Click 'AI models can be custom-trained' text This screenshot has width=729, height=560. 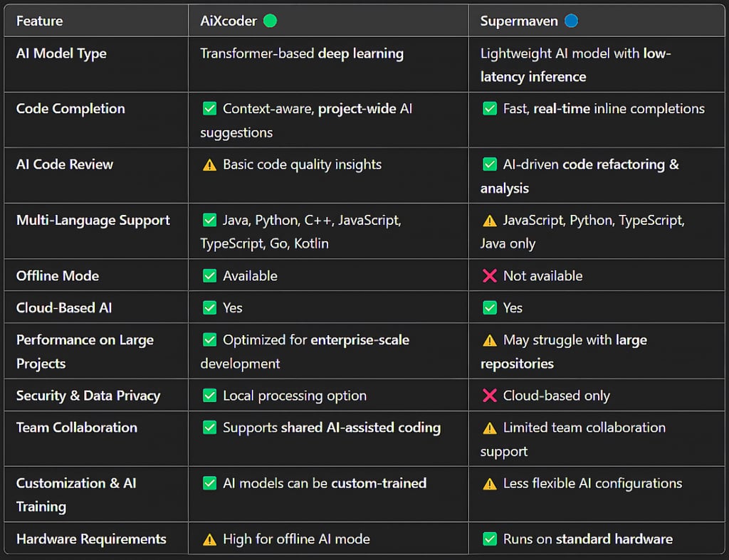(x=325, y=483)
